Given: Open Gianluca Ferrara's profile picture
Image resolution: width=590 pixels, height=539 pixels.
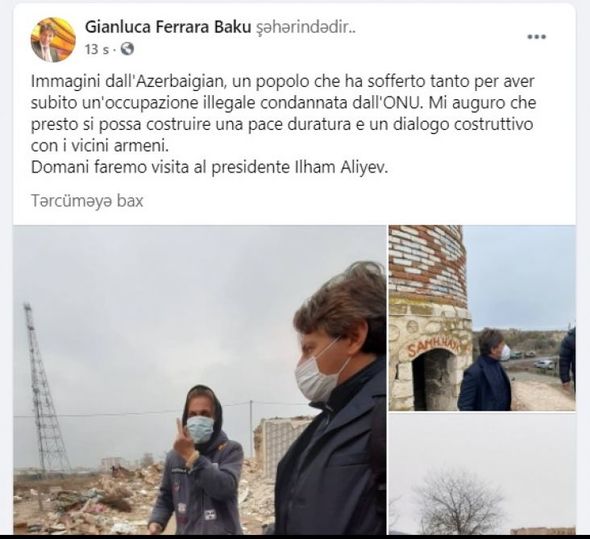Looking at the screenshot, I should tap(53, 40).
